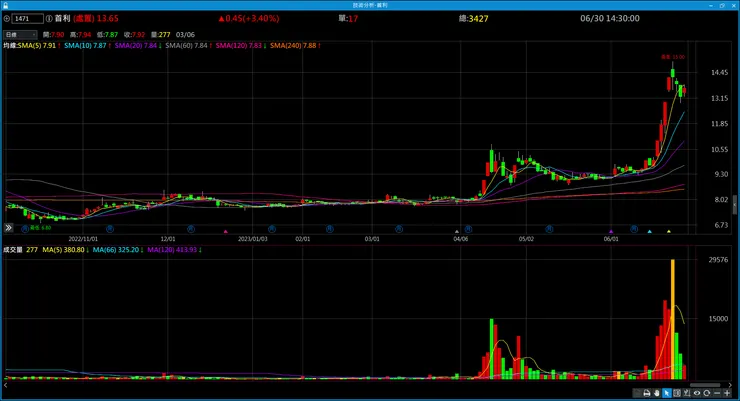Screen dimensions: 740x401
Task: Click the MA(66) 325.20 volume label
Action: click(x=118, y=250)
